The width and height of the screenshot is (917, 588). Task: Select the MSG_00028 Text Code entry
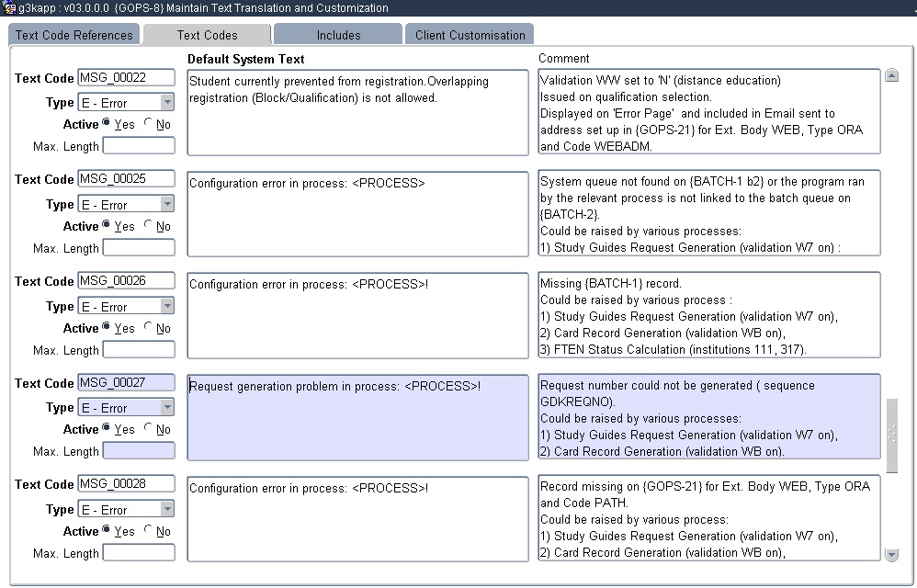pos(126,484)
